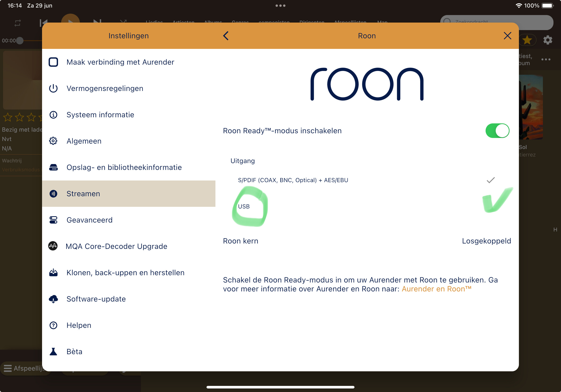Click the Software-update cloud icon
Image resolution: width=561 pixels, height=392 pixels.
coord(53,299)
